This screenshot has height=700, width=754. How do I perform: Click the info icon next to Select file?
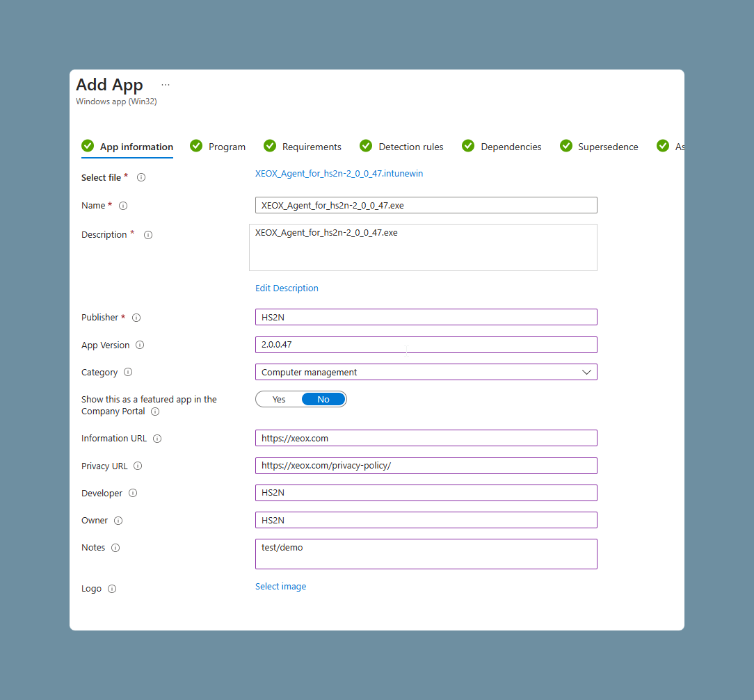pos(141,177)
